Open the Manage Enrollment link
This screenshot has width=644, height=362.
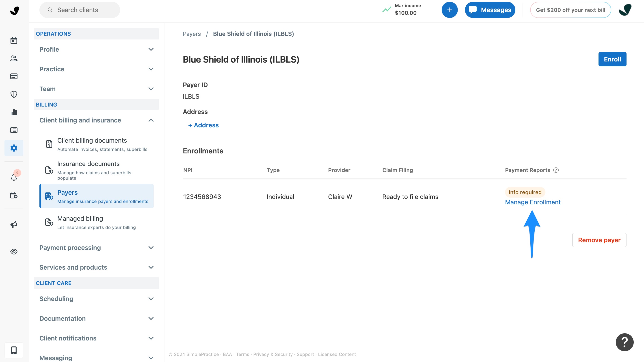pos(532,202)
